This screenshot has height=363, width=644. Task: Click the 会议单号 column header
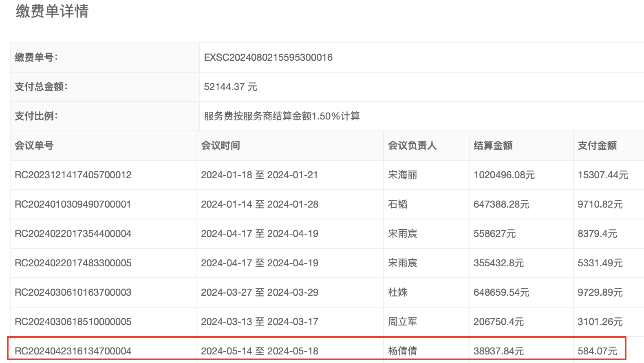[x=34, y=146]
